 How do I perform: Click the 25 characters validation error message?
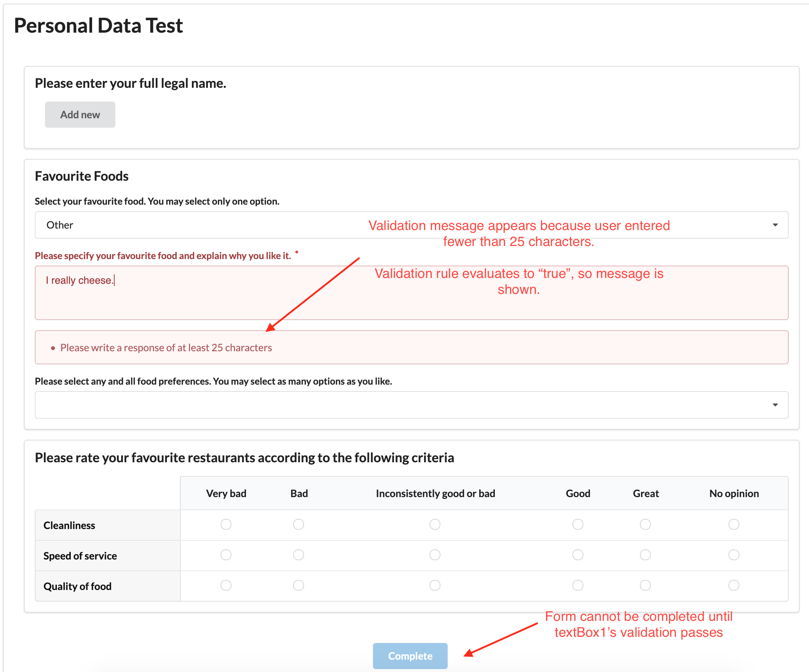click(166, 348)
